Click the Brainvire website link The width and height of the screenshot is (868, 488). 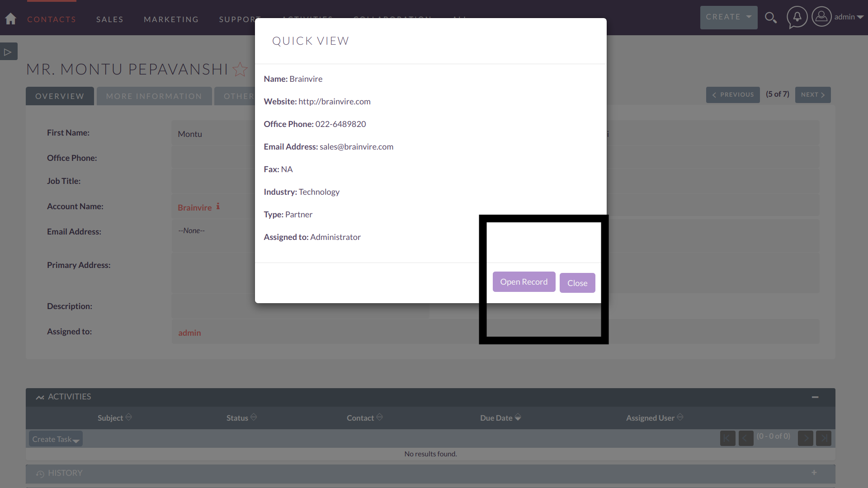[335, 101]
